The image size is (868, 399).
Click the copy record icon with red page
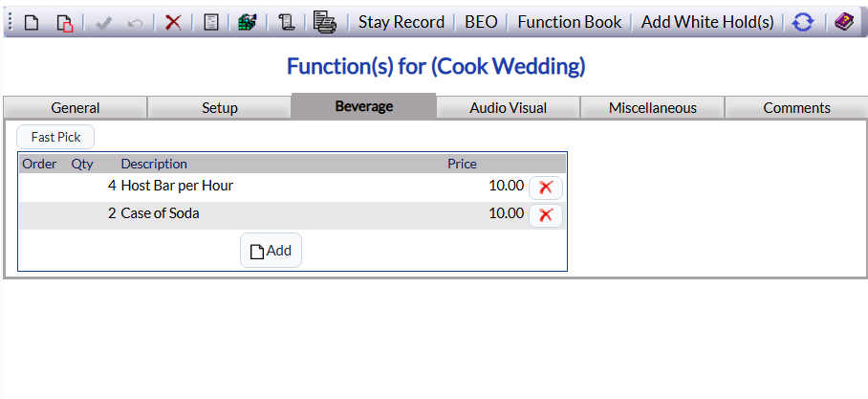pyautogui.click(x=64, y=23)
